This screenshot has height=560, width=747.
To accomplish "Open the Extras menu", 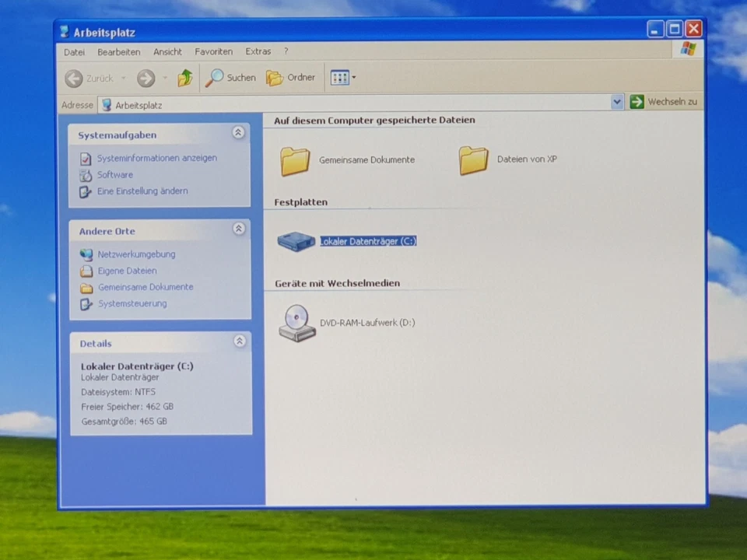I will click(258, 51).
